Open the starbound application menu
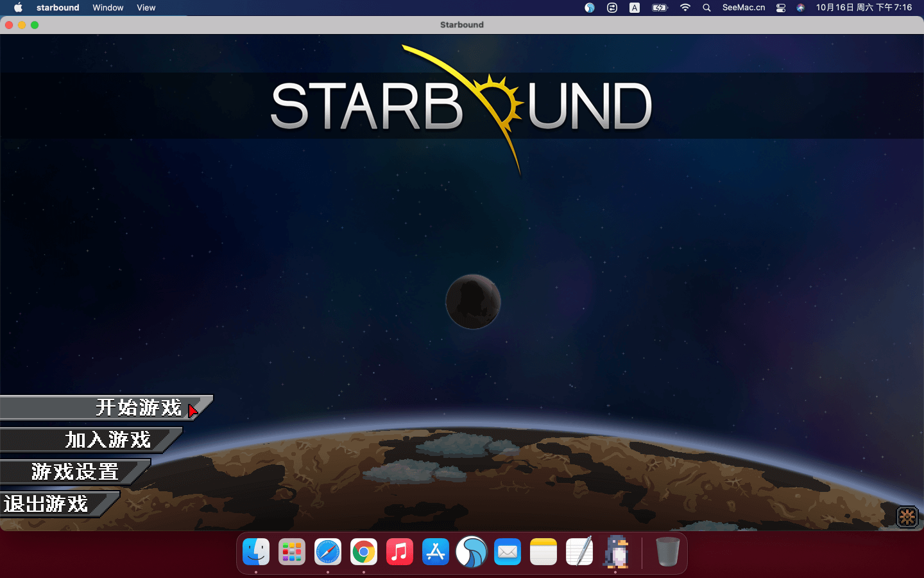 (x=58, y=8)
